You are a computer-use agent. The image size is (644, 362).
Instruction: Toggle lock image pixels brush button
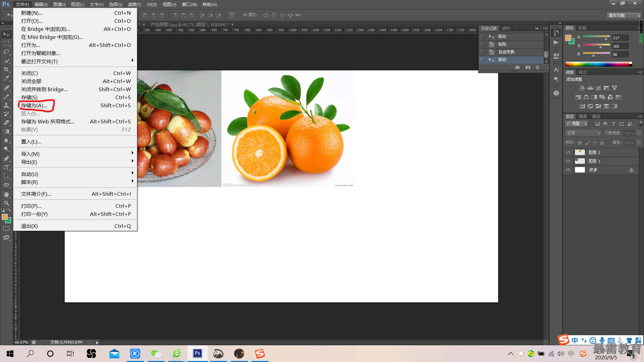[587, 143]
